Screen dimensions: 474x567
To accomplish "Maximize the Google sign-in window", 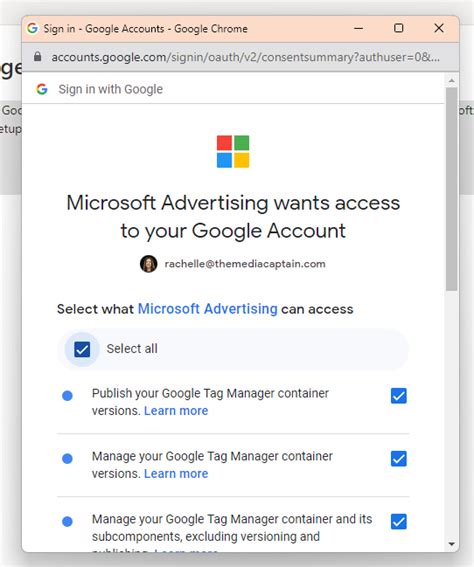I will (x=398, y=28).
